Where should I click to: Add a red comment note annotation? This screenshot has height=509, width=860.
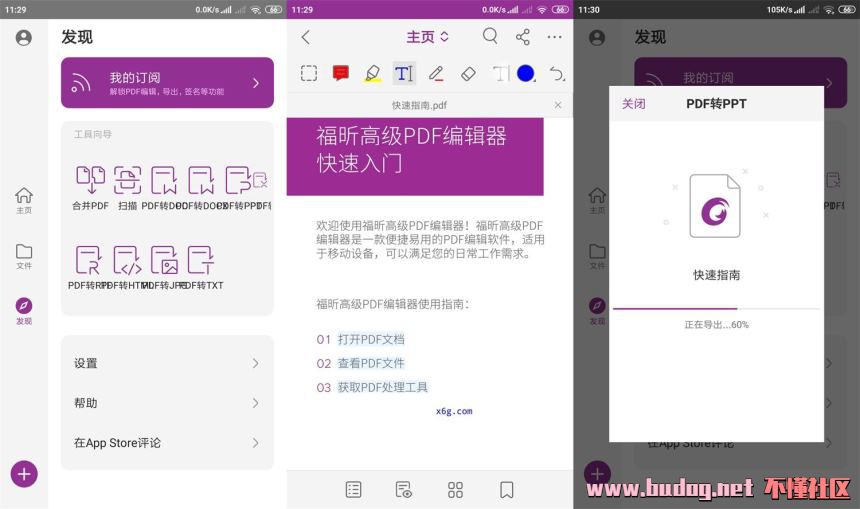[340, 74]
